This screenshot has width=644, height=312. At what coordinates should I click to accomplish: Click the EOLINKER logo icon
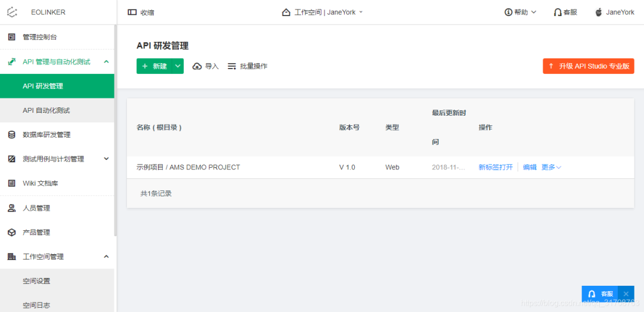click(12, 12)
